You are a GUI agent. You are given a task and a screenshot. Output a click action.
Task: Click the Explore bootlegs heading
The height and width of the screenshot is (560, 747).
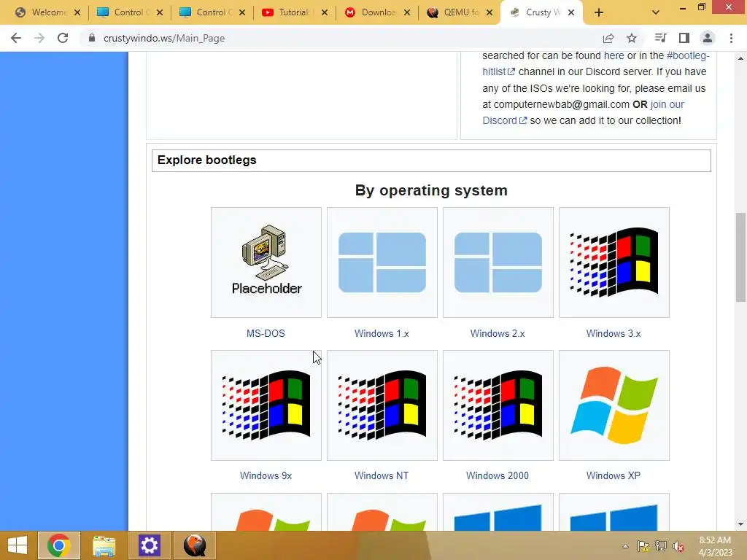[206, 160]
